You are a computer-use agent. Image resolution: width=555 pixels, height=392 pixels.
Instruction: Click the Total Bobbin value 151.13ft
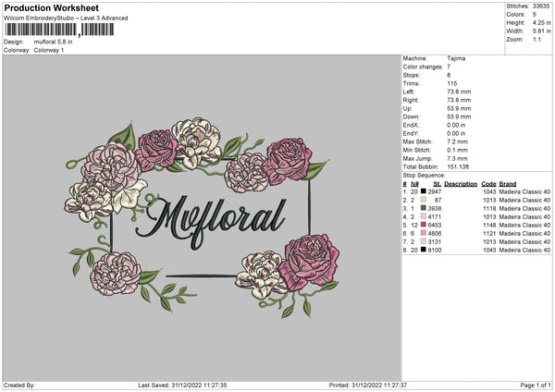pos(458,167)
